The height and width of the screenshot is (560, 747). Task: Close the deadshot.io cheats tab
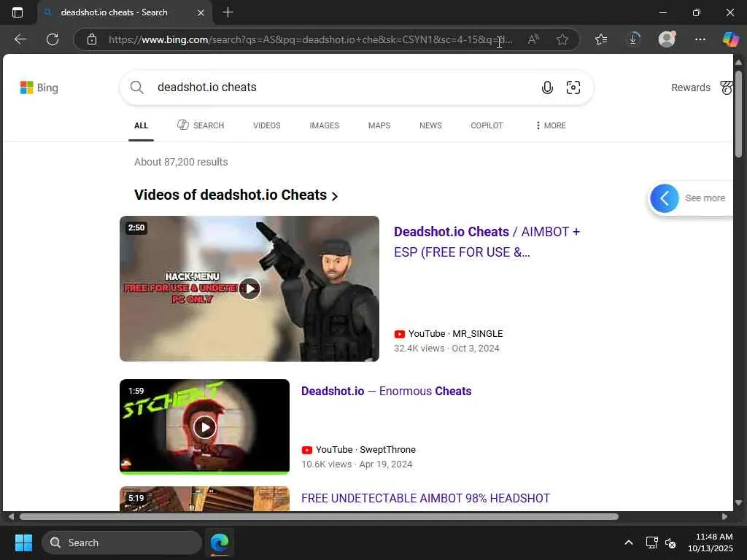(201, 13)
